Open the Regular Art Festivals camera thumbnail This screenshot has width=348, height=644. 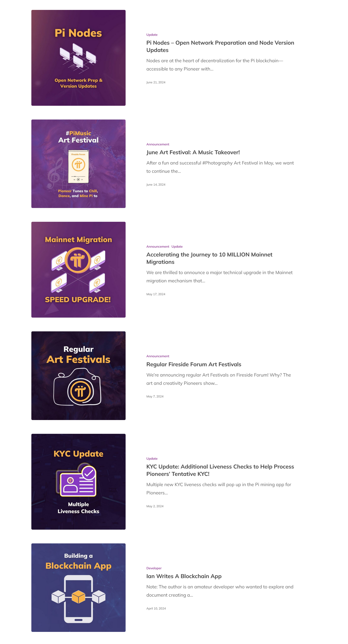point(78,375)
